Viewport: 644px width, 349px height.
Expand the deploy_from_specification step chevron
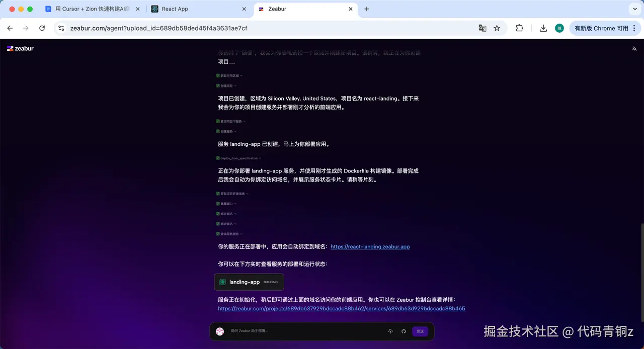pos(260,158)
